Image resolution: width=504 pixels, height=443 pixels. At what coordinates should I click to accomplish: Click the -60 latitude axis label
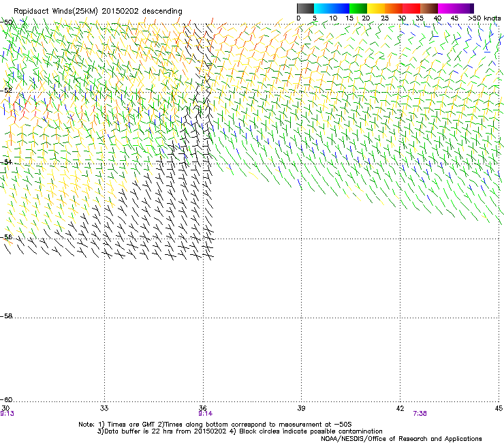click(x=6, y=399)
